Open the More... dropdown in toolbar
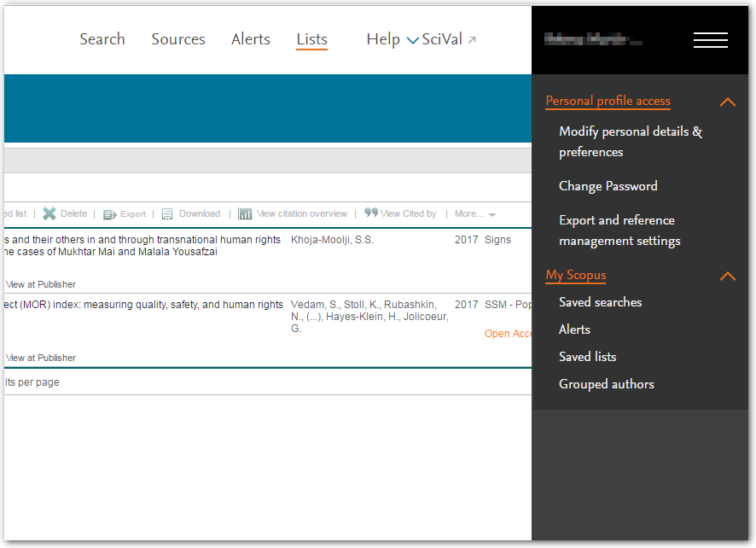Screen dimensions: 756x548 [475, 213]
